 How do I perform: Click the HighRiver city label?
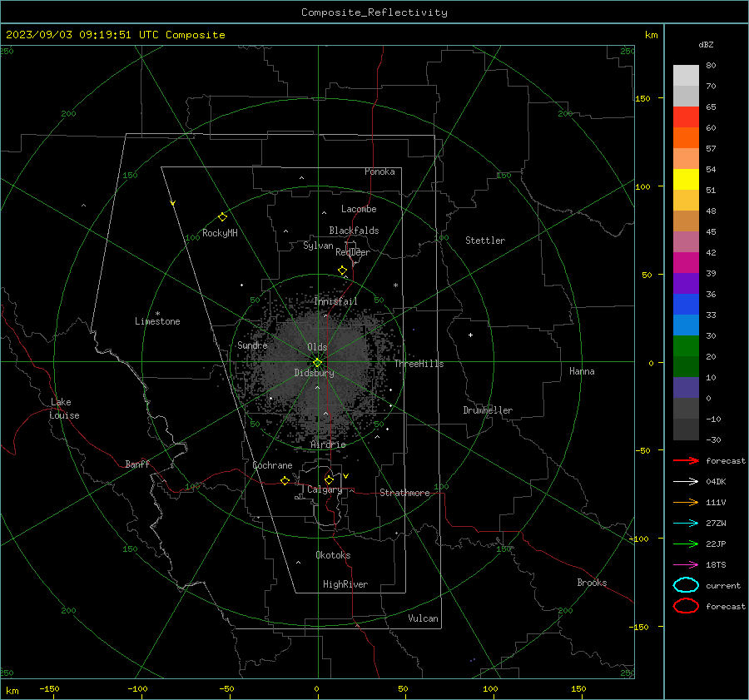[x=345, y=584]
